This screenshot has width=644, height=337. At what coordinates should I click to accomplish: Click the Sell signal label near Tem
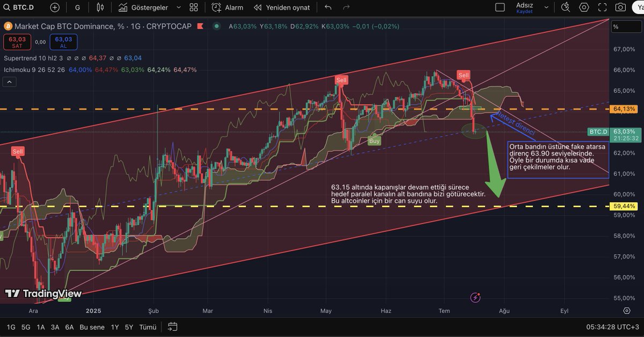(x=464, y=75)
